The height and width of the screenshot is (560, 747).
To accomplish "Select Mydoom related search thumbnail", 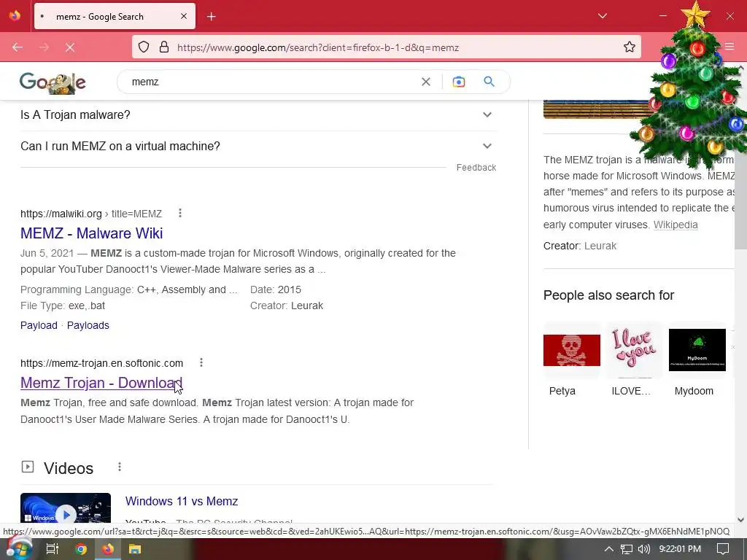I will [x=697, y=350].
